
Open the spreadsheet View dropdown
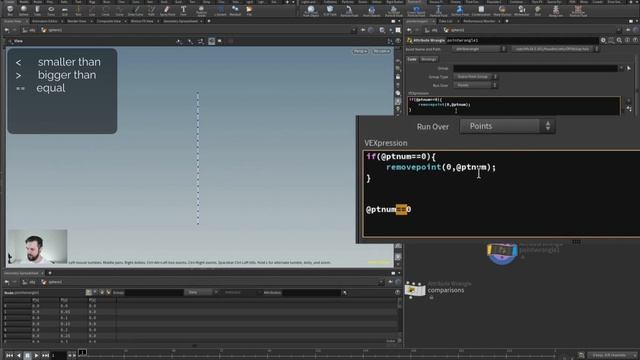coord(198,292)
